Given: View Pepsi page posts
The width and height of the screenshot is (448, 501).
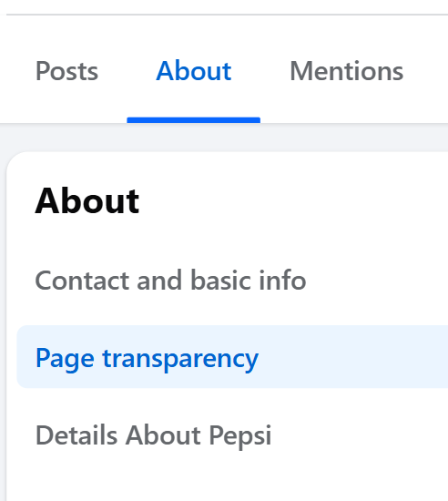Looking at the screenshot, I should coord(66,71).
